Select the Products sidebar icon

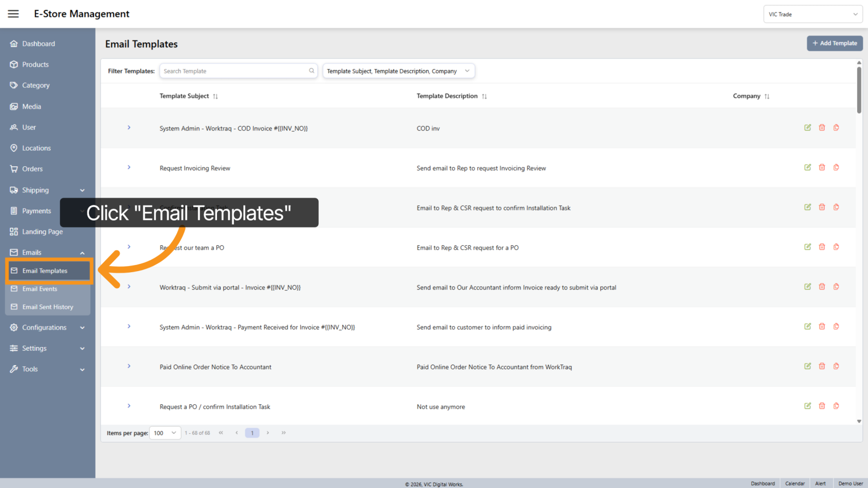(x=14, y=64)
